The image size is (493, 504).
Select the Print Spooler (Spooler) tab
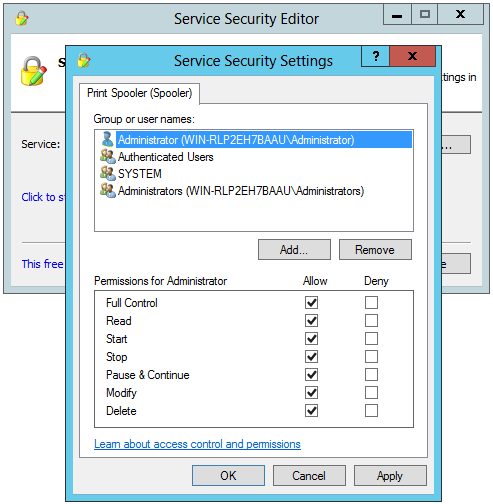click(139, 93)
